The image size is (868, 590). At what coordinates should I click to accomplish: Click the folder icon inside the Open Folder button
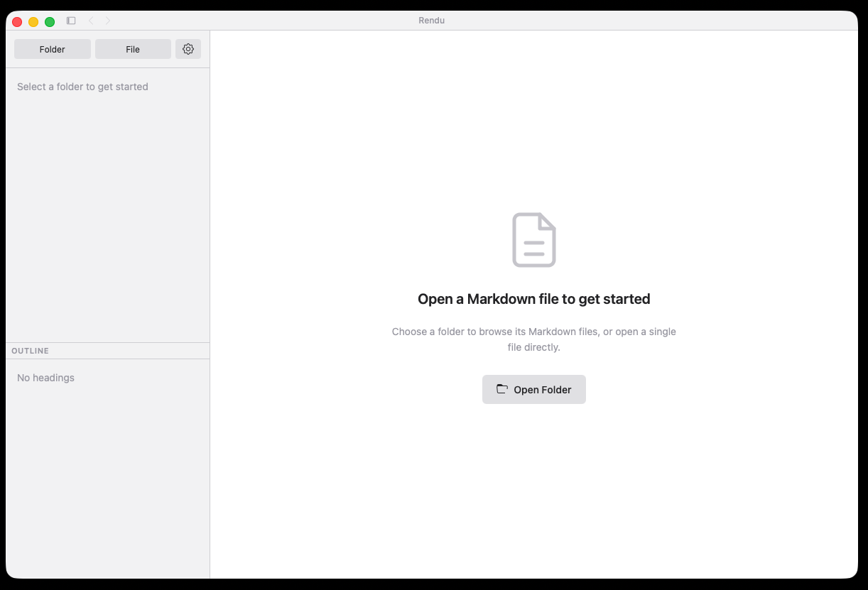tap(501, 389)
